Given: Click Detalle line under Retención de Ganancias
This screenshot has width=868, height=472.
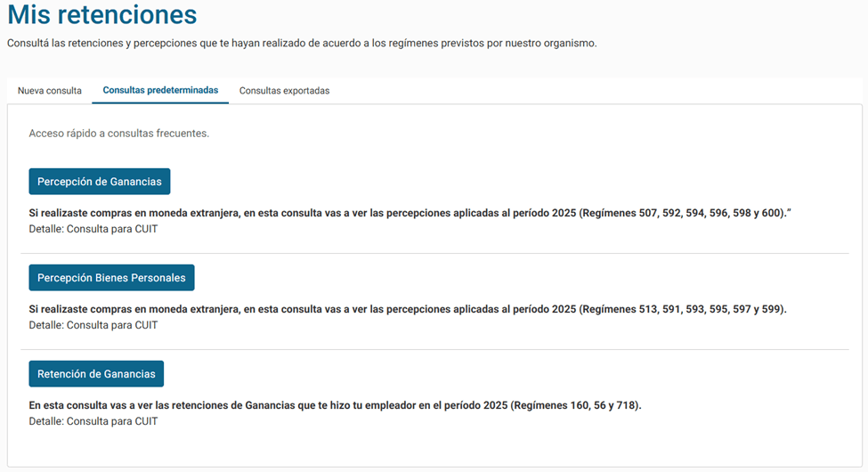Looking at the screenshot, I should [x=93, y=421].
